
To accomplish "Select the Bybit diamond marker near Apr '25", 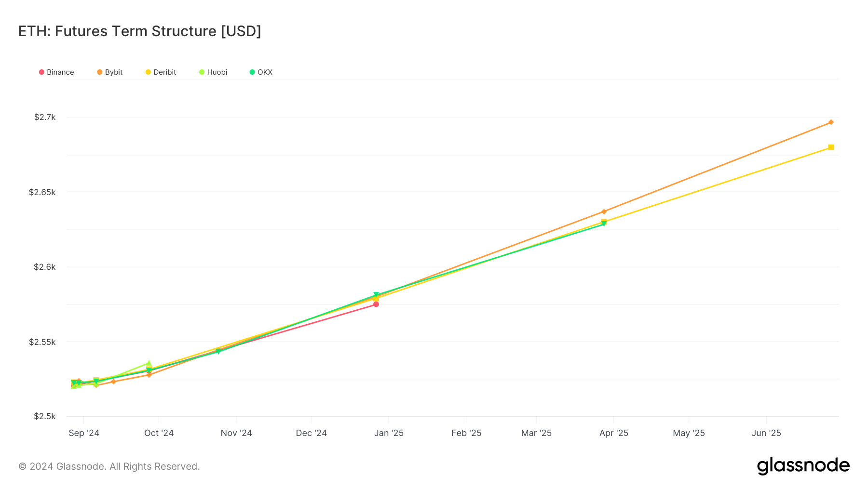I will click(x=604, y=211).
